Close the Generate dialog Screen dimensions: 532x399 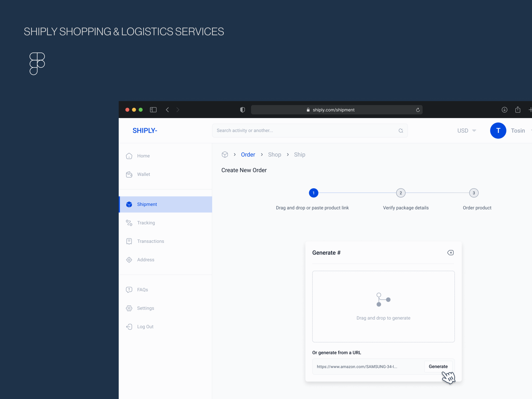[x=451, y=252]
